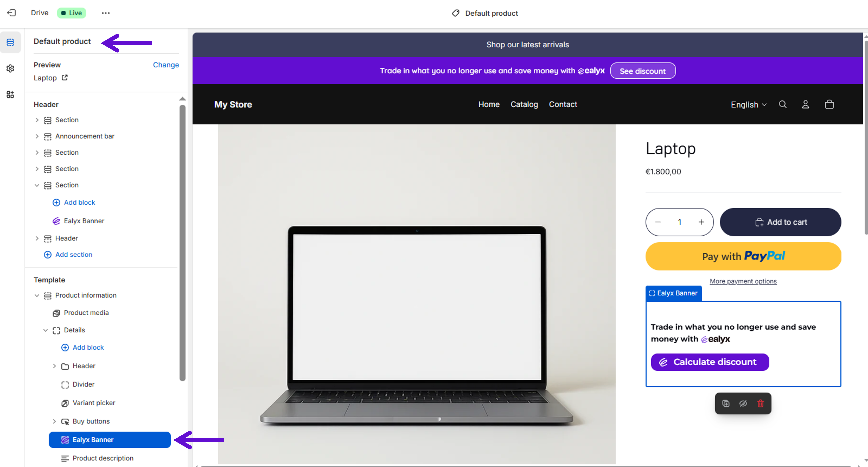Click the three-dot actions menu
The height and width of the screenshot is (467, 868).
(x=106, y=13)
